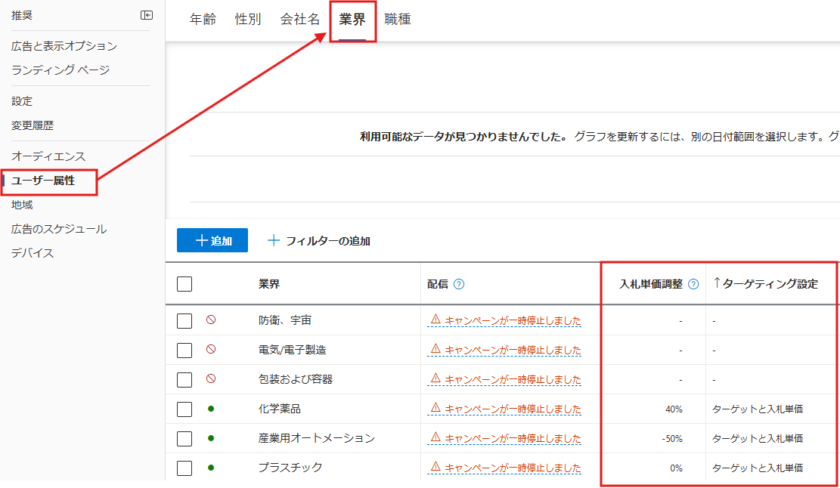Screen dimensions: 840x488
Task: Open フィルターの追加 filter option
Action: pyautogui.click(x=318, y=241)
